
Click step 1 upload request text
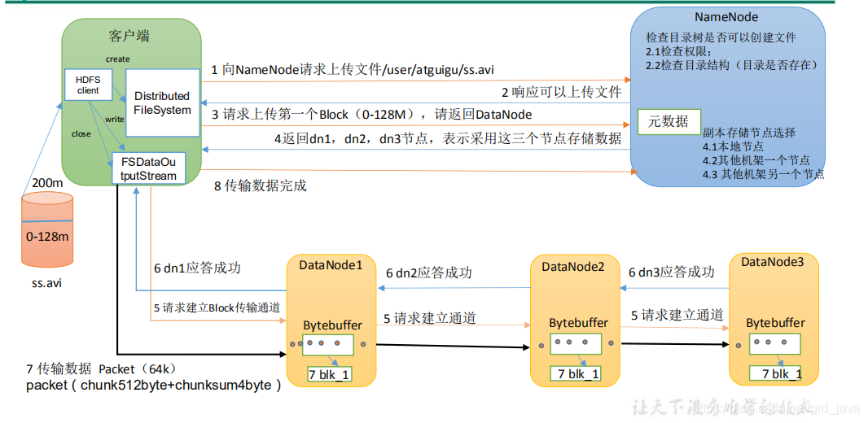(353, 70)
